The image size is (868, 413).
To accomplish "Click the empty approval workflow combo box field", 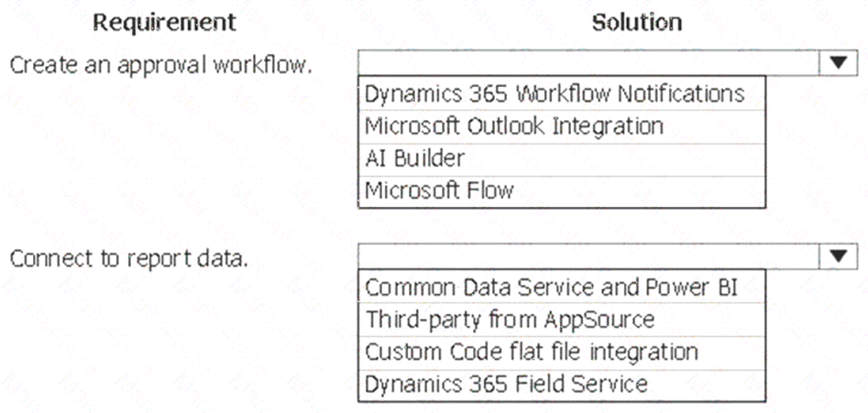I will 588,63.
